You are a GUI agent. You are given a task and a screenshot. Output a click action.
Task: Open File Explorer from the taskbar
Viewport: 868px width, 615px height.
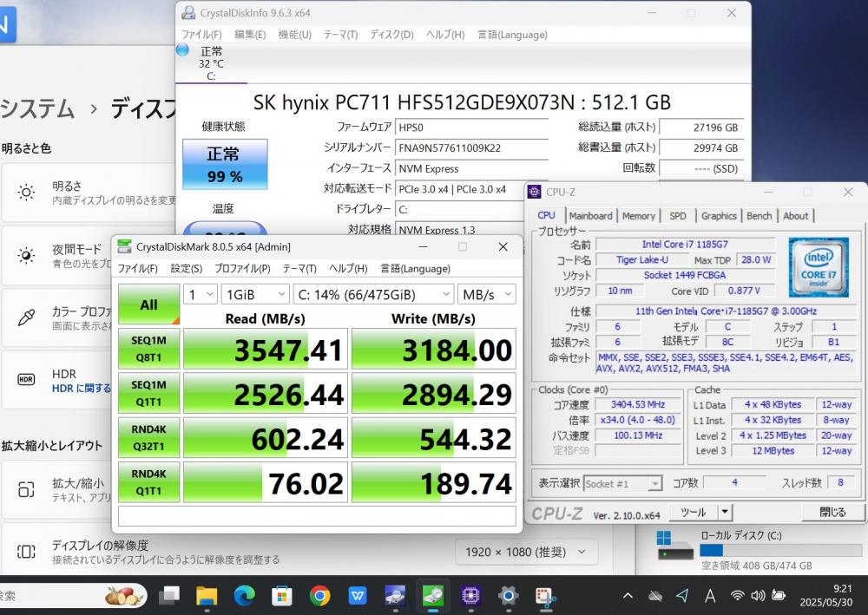point(207,596)
